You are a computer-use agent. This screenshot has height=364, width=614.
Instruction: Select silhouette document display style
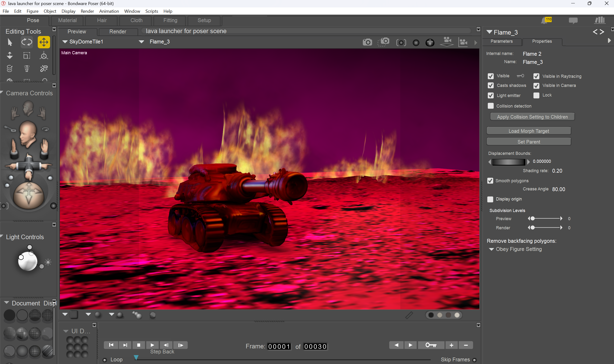tap(9, 315)
